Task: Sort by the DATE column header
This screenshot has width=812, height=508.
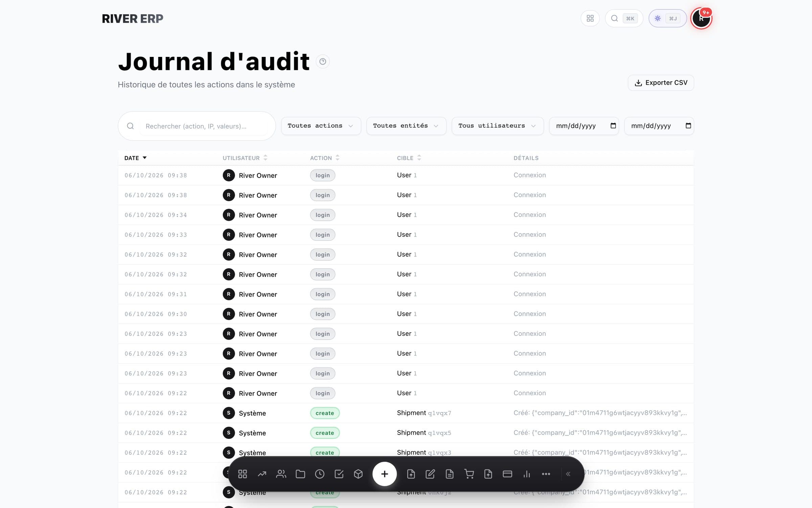Action: pyautogui.click(x=135, y=158)
